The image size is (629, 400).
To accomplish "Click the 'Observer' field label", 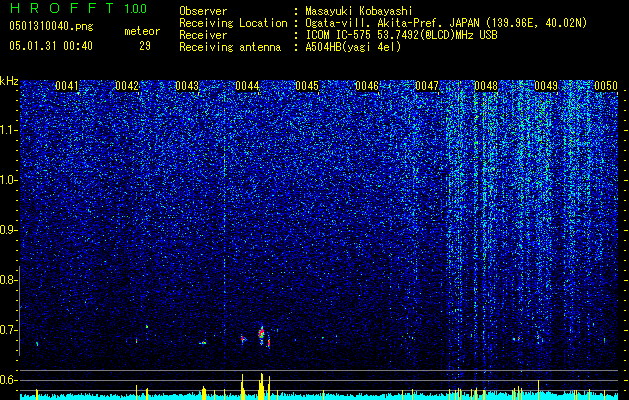I will tap(203, 11).
